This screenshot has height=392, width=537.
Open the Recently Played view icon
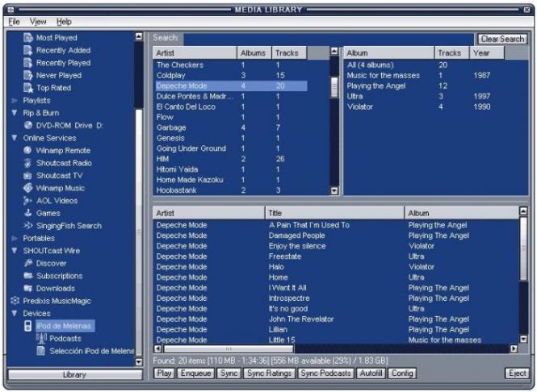(28, 63)
